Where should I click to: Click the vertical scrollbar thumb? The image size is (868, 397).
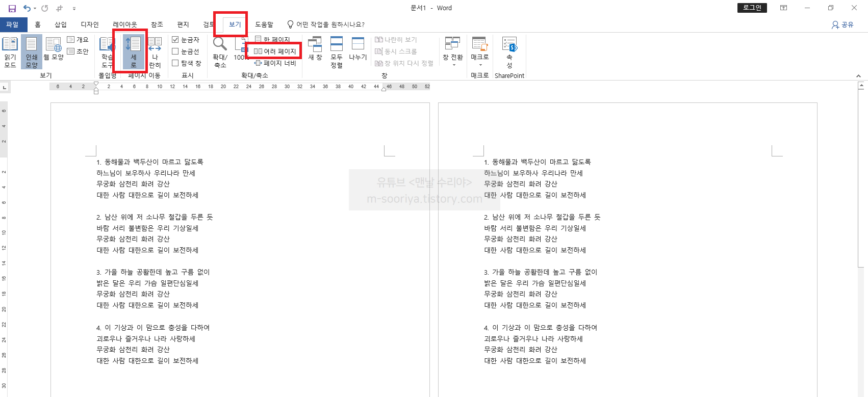(861, 178)
